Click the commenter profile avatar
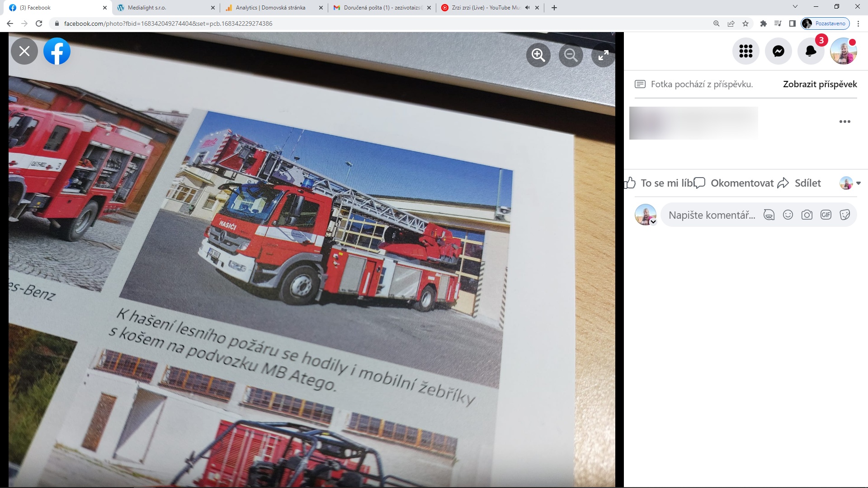Image resolution: width=868 pixels, height=488 pixels. pos(646,215)
